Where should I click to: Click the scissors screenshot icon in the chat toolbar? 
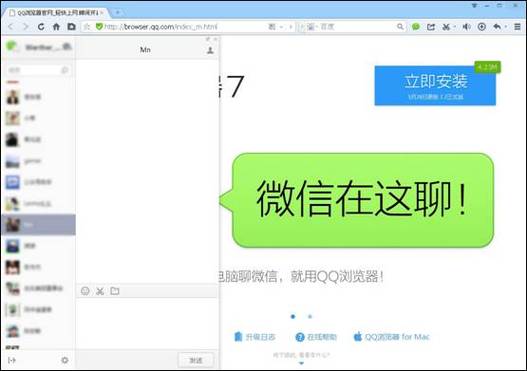(x=100, y=291)
